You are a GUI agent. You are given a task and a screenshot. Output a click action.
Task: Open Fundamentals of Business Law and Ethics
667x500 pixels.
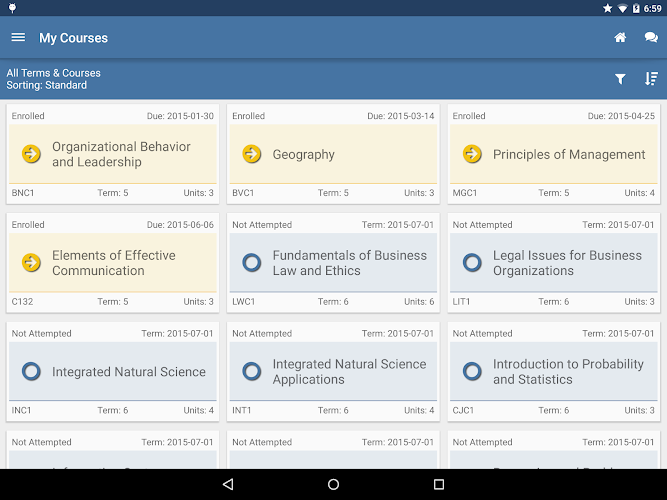[x=349, y=263]
